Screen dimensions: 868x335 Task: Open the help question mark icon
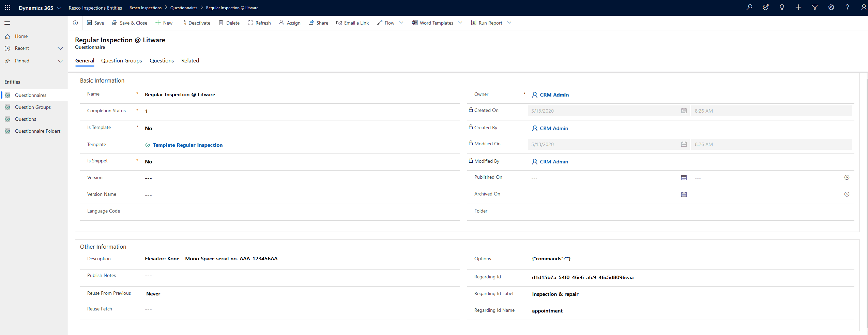pos(847,8)
